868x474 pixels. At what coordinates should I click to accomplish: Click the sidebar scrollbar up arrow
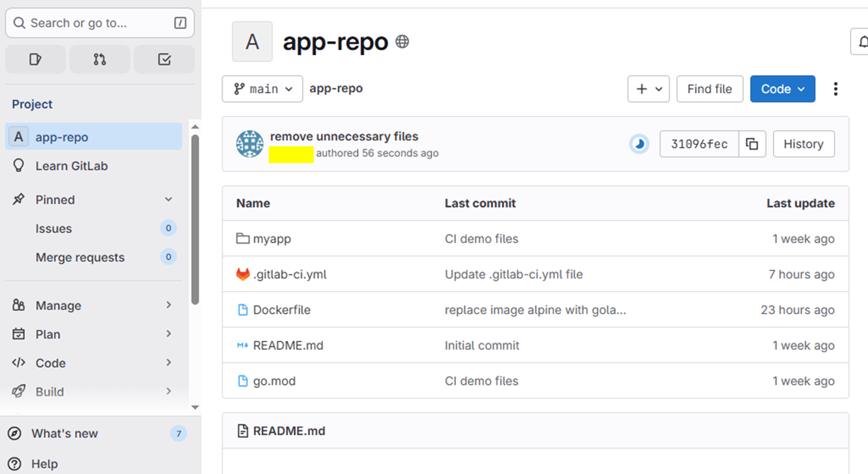coord(195,126)
